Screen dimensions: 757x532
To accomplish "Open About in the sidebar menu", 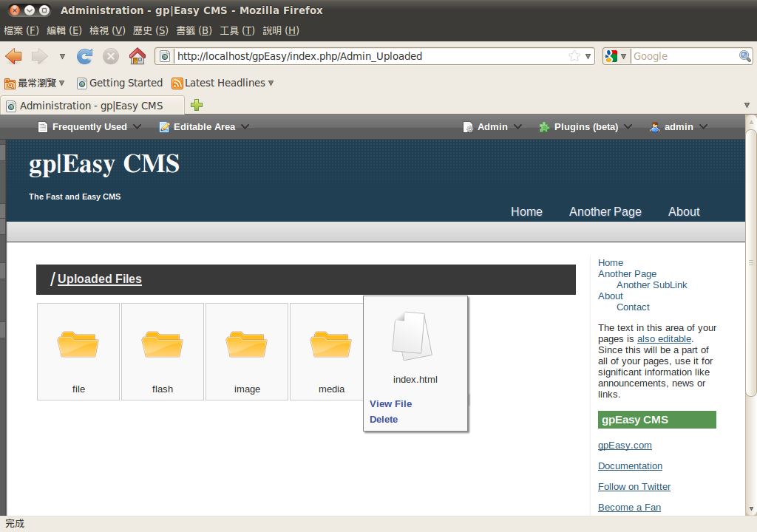I will [611, 296].
